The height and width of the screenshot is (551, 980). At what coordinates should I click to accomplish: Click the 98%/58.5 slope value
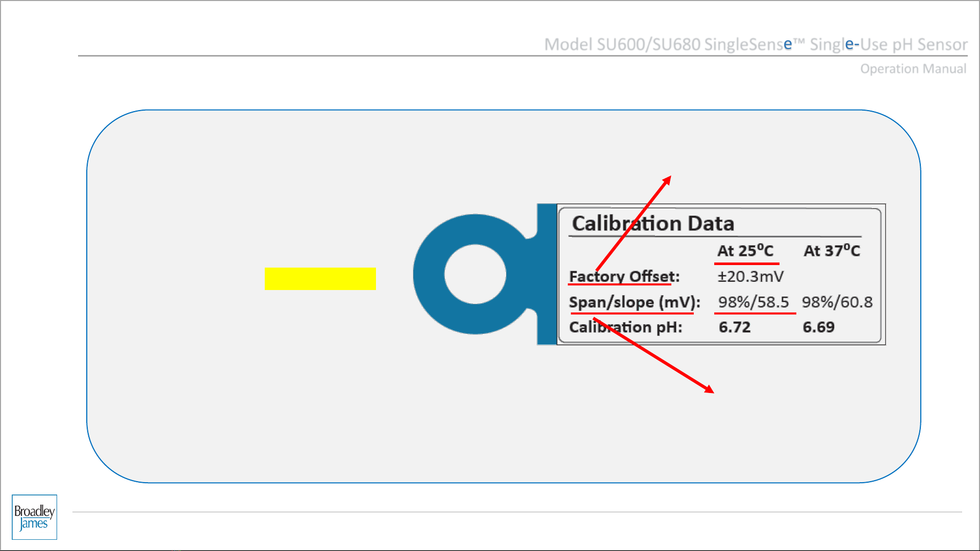click(x=753, y=302)
